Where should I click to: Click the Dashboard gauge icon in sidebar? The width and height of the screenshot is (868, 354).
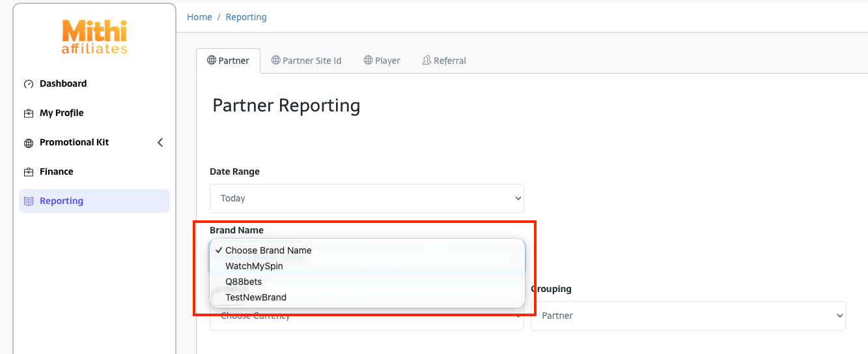(x=29, y=84)
